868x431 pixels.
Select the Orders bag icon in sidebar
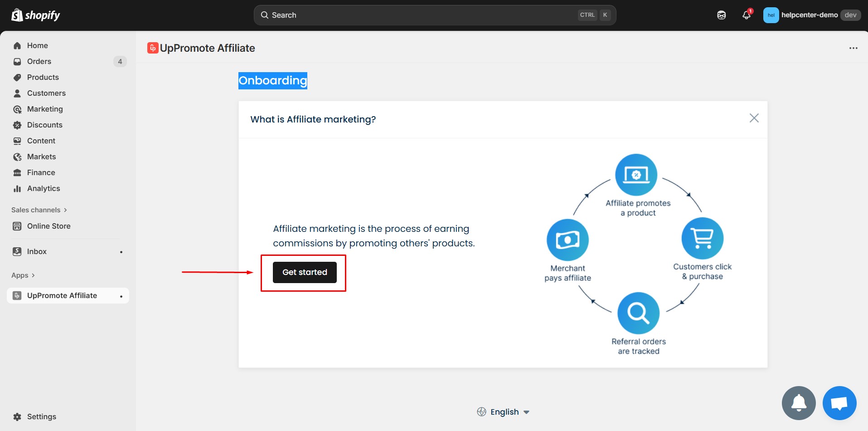pos(17,61)
